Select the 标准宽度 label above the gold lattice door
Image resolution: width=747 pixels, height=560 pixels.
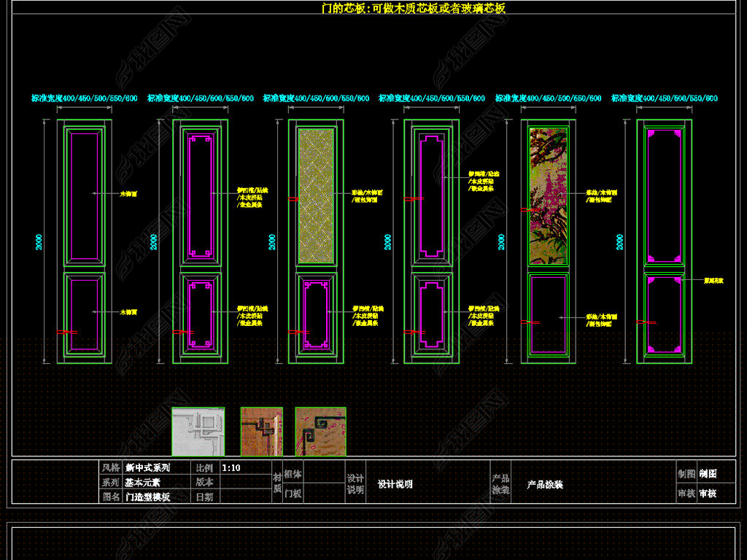point(316,98)
